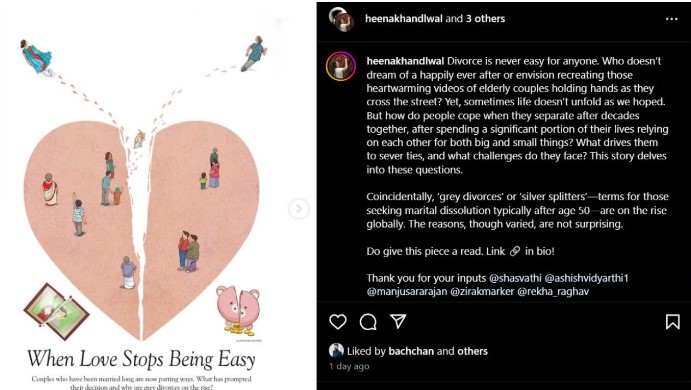Like the post with the heart icon

point(338,322)
